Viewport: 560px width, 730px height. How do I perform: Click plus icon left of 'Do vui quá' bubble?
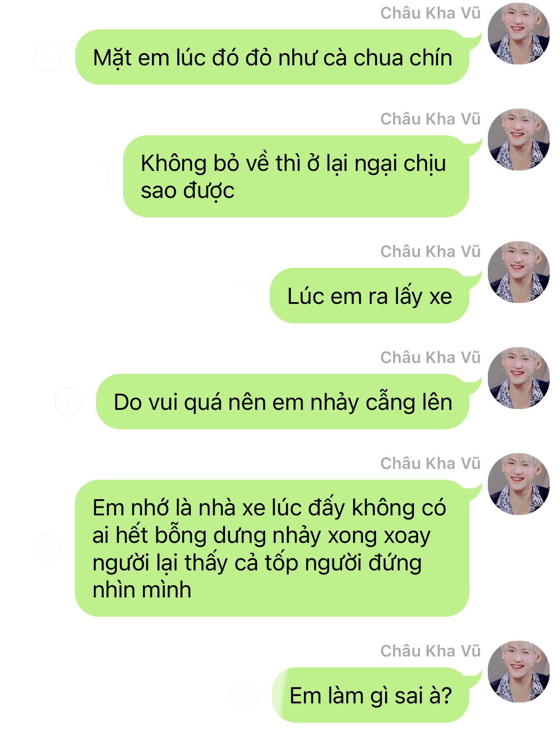pos(68,401)
